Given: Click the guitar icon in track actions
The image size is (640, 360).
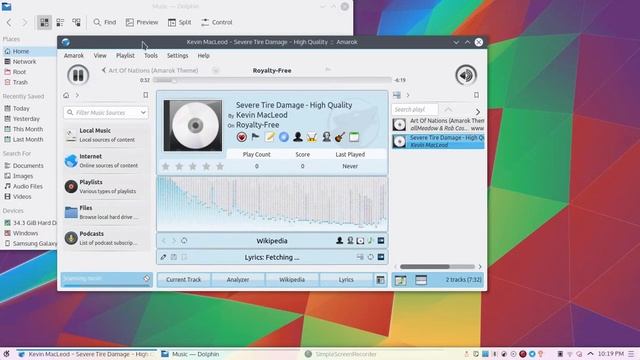Looking at the screenshot, I should [x=340, y=137].
